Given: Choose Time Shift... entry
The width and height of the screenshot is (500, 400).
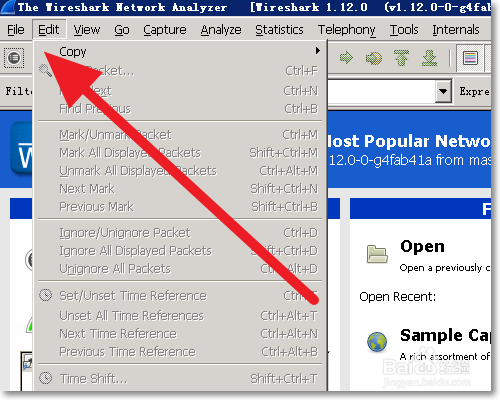Looking at the screenshot, I should tap(180, 378).
